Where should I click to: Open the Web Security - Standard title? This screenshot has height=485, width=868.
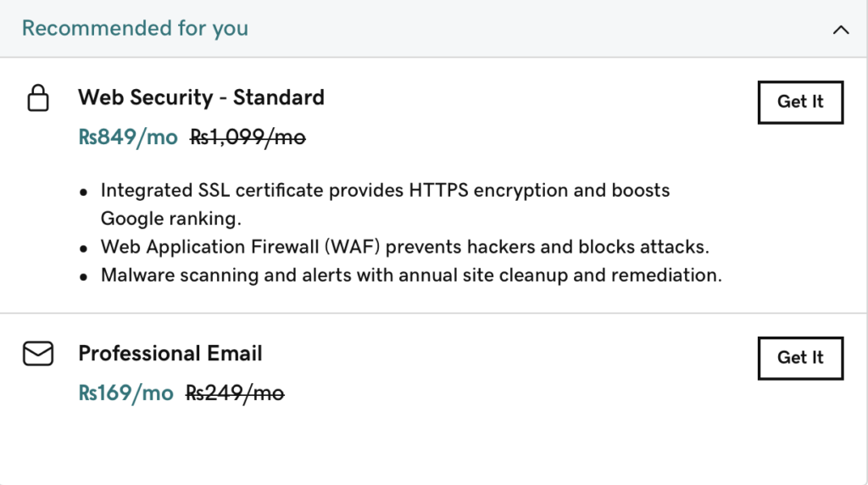click(x=201, y=98)
